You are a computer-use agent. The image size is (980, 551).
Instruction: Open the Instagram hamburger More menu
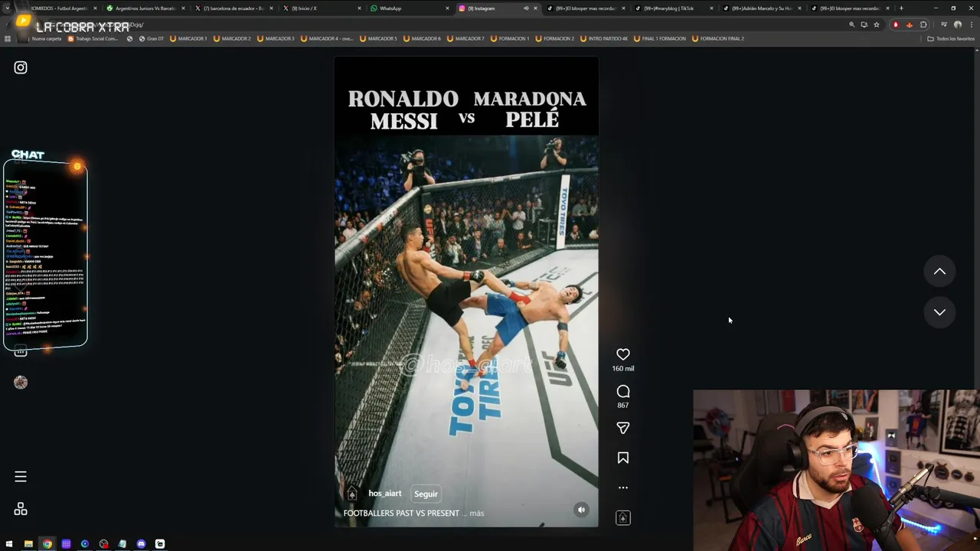coord(21,477)
